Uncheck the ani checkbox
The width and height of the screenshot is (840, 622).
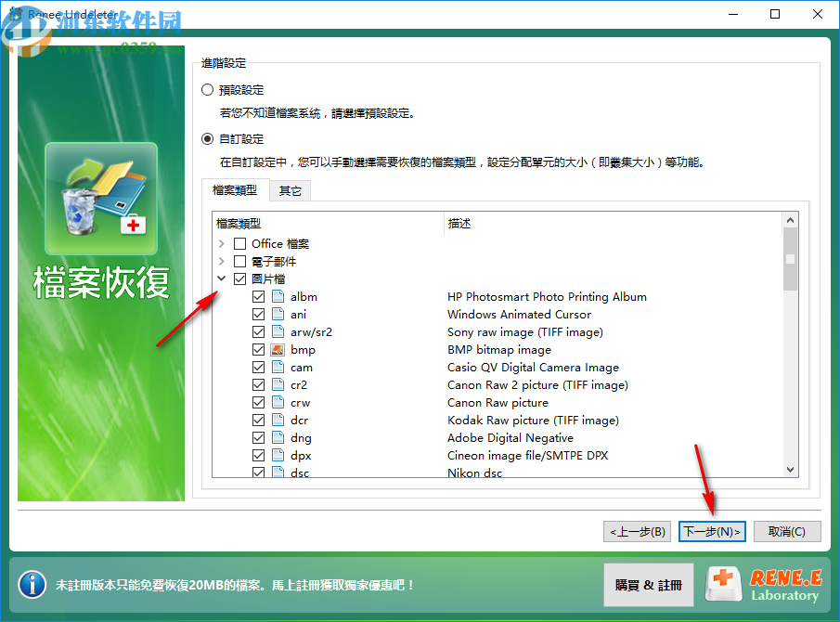[x=258, y=314]
